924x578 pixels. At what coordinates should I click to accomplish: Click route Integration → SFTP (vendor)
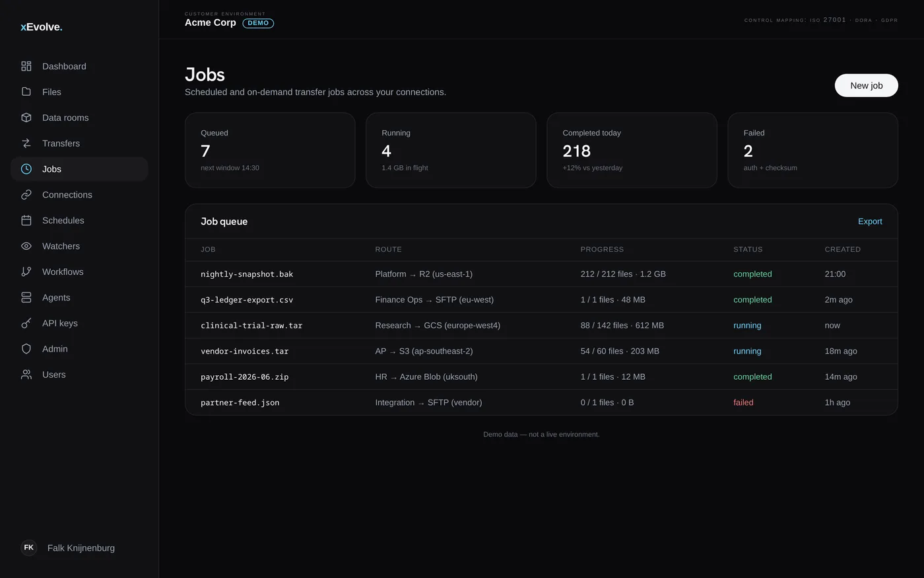tap(428, 402)
